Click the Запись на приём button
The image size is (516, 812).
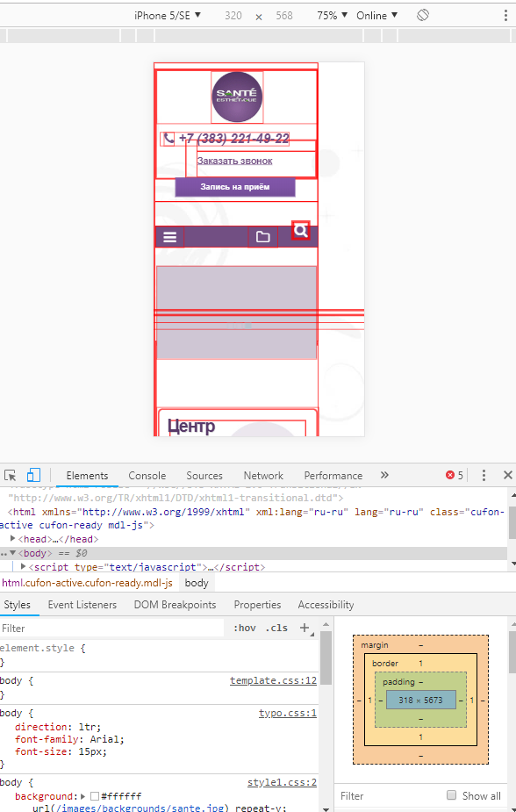pos(235,187)
